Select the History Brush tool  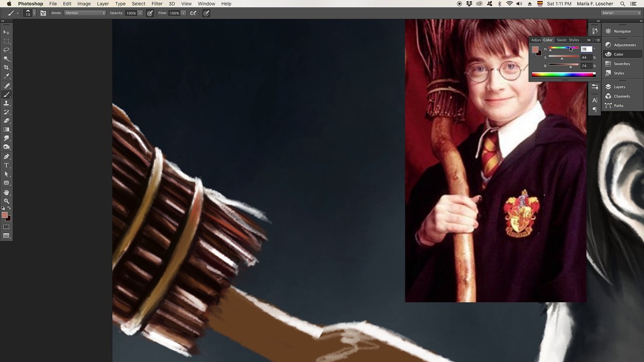point(7,112)
